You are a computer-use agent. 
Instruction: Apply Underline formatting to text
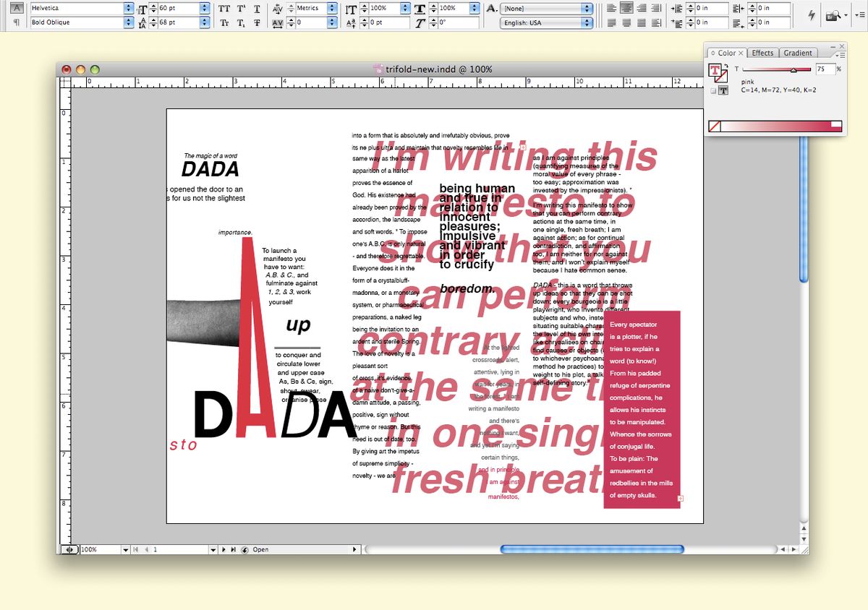click(x=257, y=9)
